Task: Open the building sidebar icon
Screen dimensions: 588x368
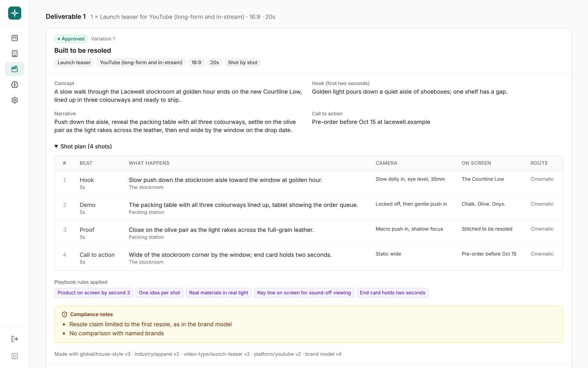Action: click(15, 54)
